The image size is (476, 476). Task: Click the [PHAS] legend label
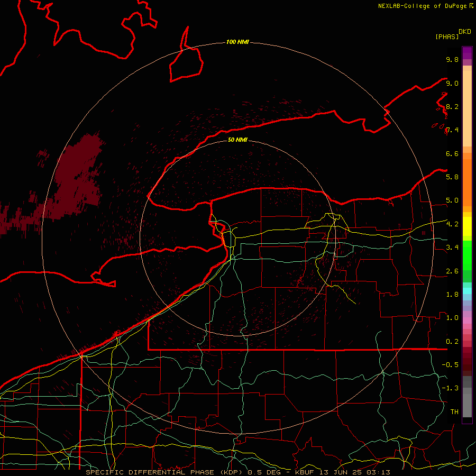447,37
